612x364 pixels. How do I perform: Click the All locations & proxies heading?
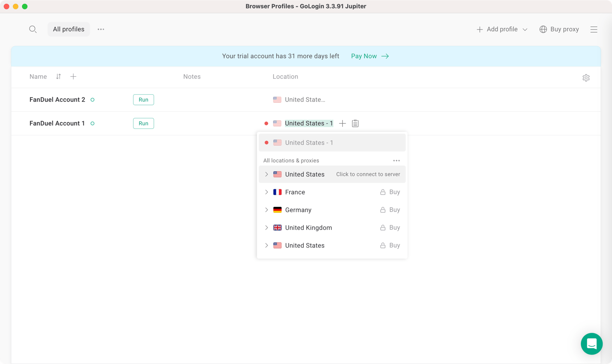click(x=291, y=161)
